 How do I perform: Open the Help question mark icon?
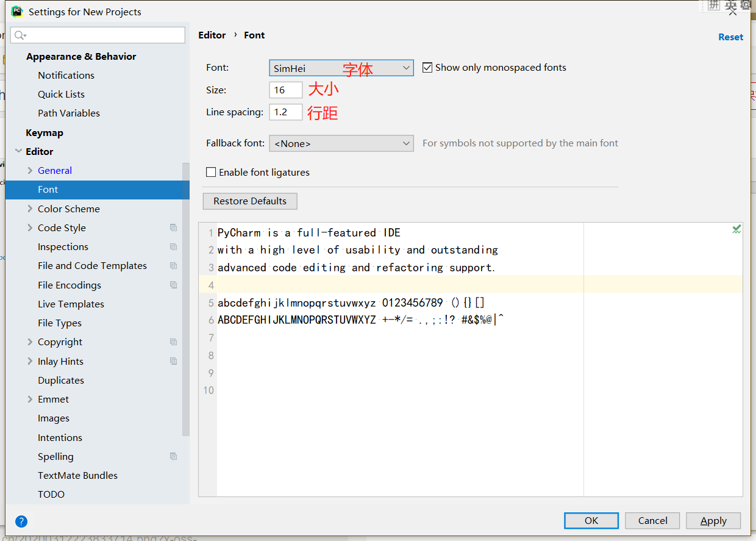[21, 521]
